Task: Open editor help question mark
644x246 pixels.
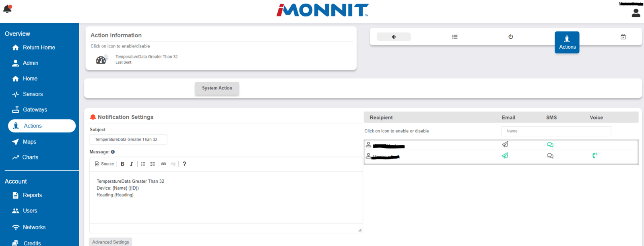Action: click(x=184, y=164)
